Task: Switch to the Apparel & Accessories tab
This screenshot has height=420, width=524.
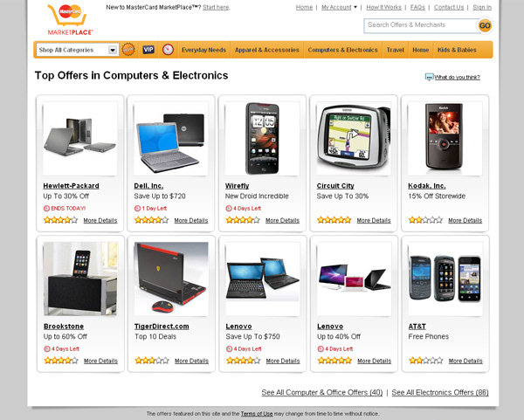Action: (x=266, y=50)
